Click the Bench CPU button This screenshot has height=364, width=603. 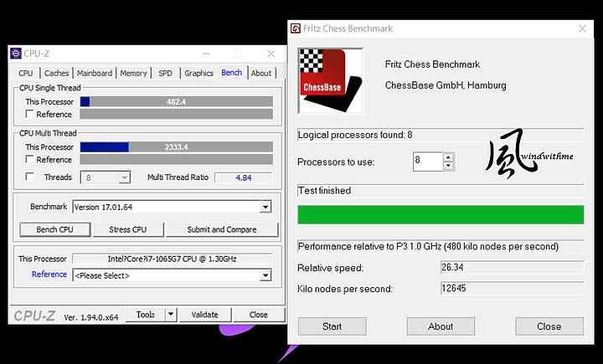click(55, 229)
